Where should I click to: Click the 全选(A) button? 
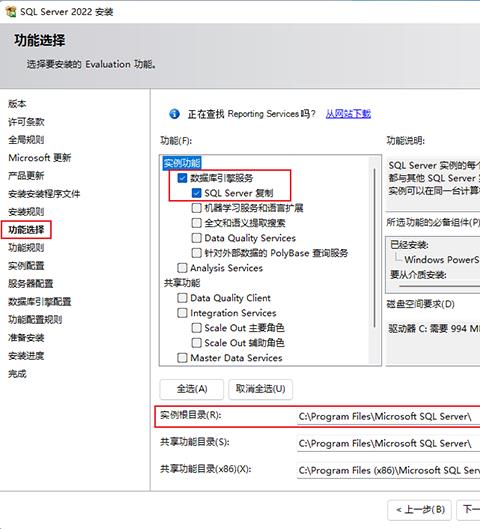(x=192, y=389)
